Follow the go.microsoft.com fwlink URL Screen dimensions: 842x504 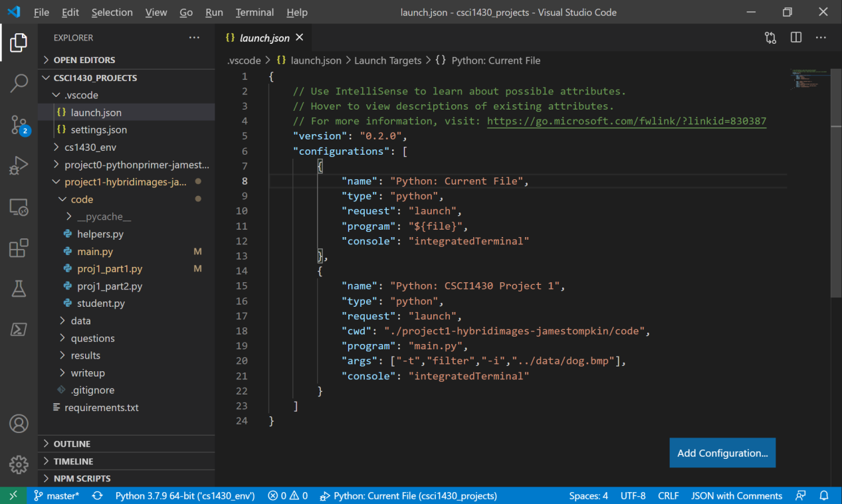[x=626, y=121]
